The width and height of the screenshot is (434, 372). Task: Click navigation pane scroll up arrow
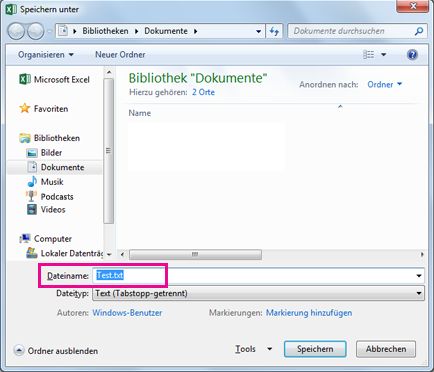[x=109, y=72]
